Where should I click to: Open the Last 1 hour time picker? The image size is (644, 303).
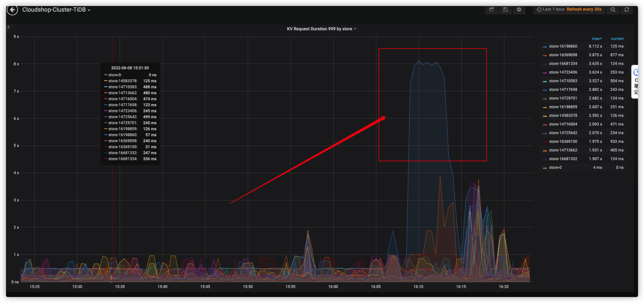tap(569, 9)
